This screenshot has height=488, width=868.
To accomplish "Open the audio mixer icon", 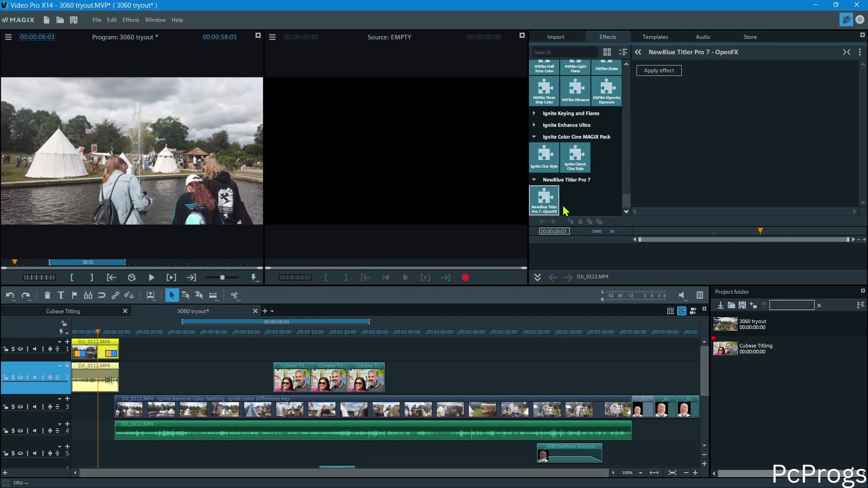I will pos(700,295).
